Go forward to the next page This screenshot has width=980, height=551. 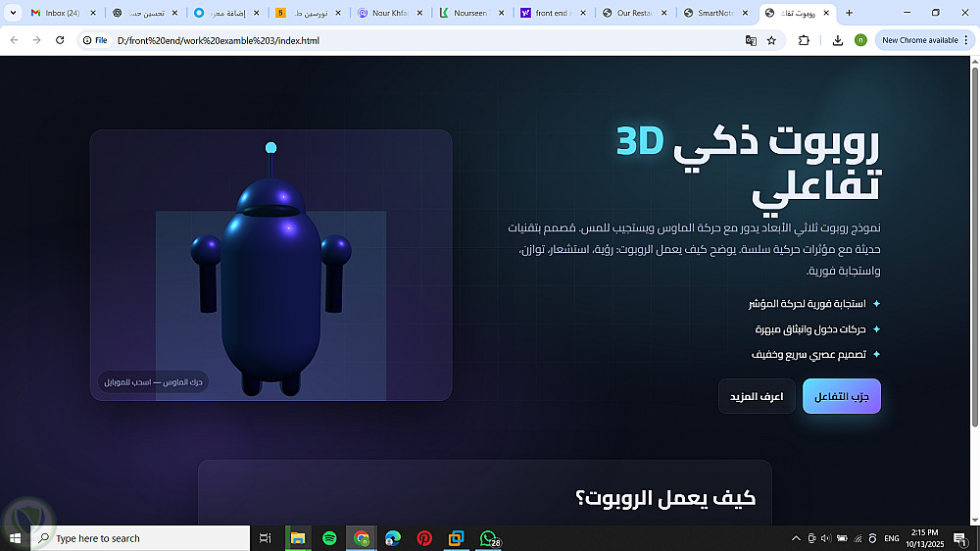[x=37, y=40]
